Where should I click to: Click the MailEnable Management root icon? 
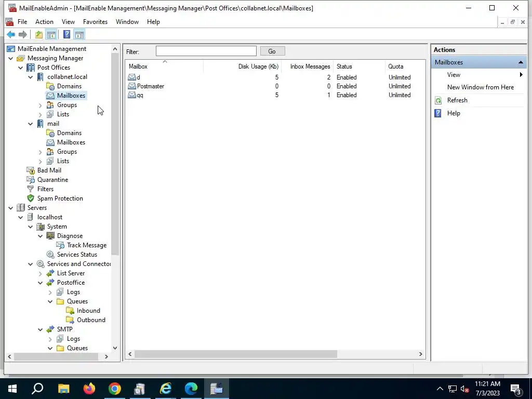[x=11, y=49]
